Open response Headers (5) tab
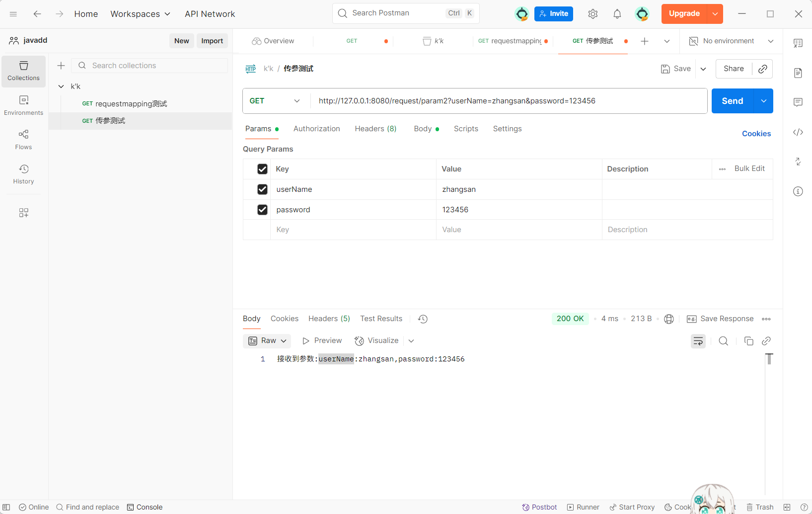Image resolution: width=812 pixels, height=514 pixels. click(x=329, y=319)
